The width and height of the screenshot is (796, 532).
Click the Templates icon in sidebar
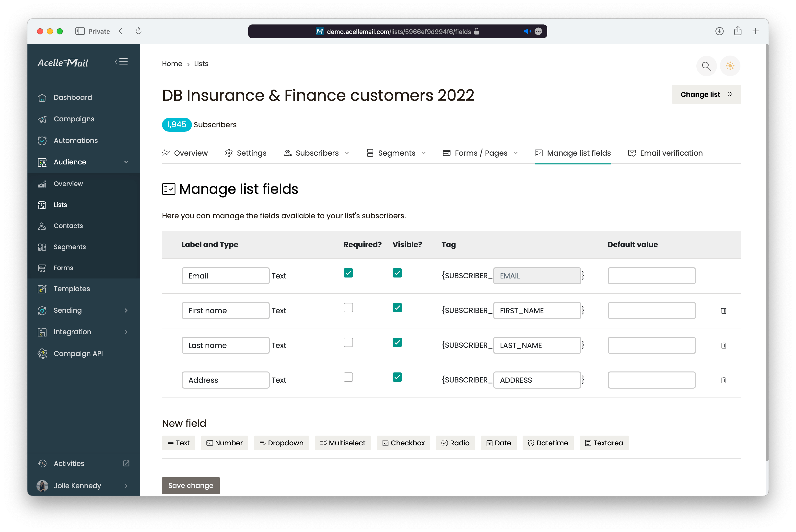[x=42, y=289]
